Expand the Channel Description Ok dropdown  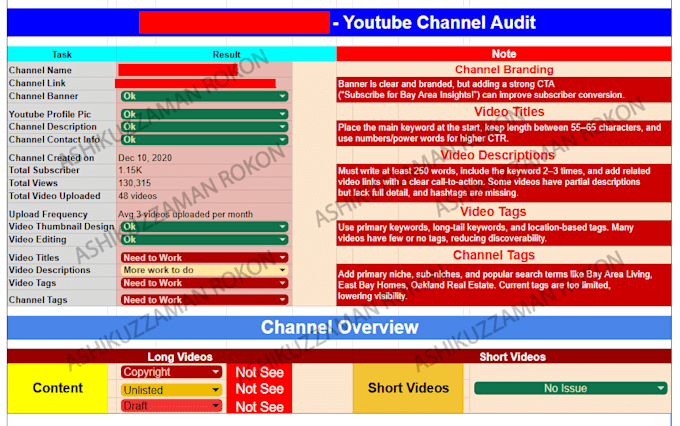pos(204,127)
